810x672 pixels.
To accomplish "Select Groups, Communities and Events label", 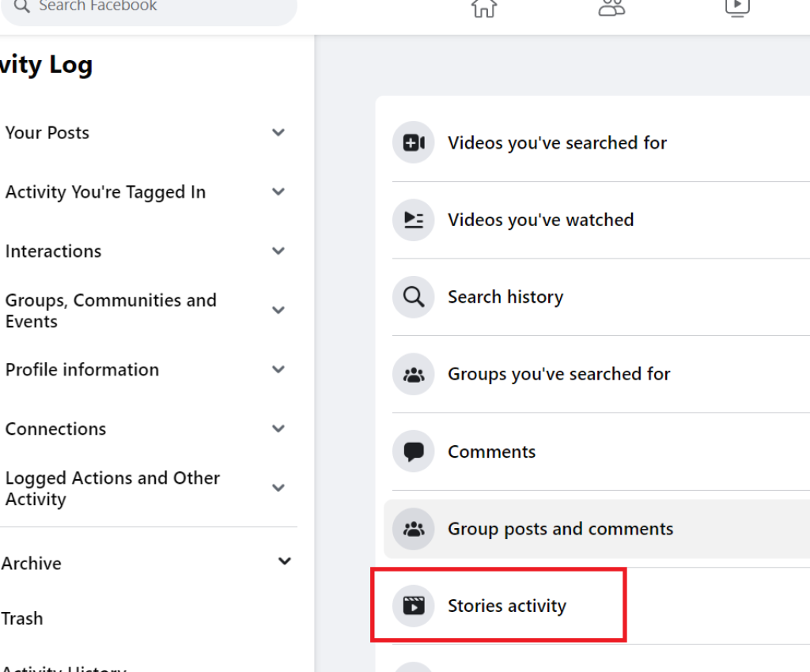I will [111, 310].
